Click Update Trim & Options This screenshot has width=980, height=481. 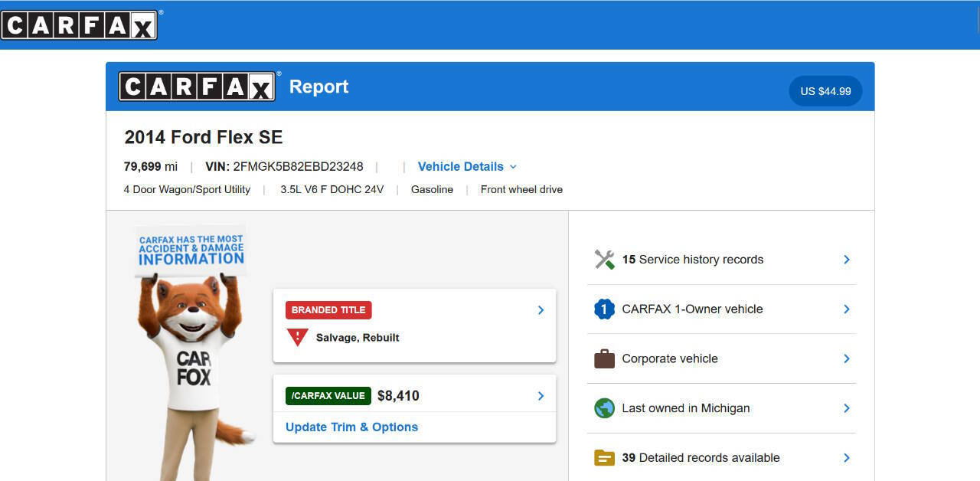[x=351, y=427]
